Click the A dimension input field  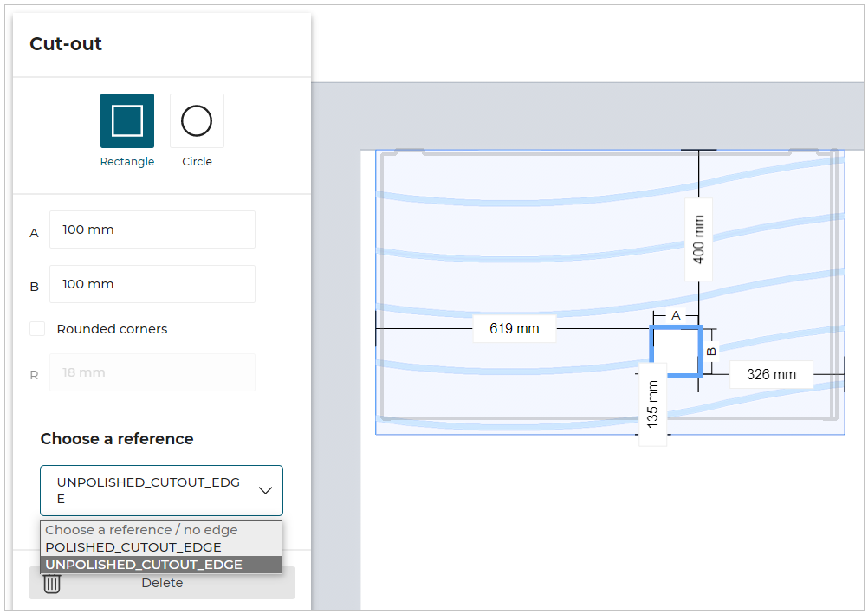click(x=152, y=229)
